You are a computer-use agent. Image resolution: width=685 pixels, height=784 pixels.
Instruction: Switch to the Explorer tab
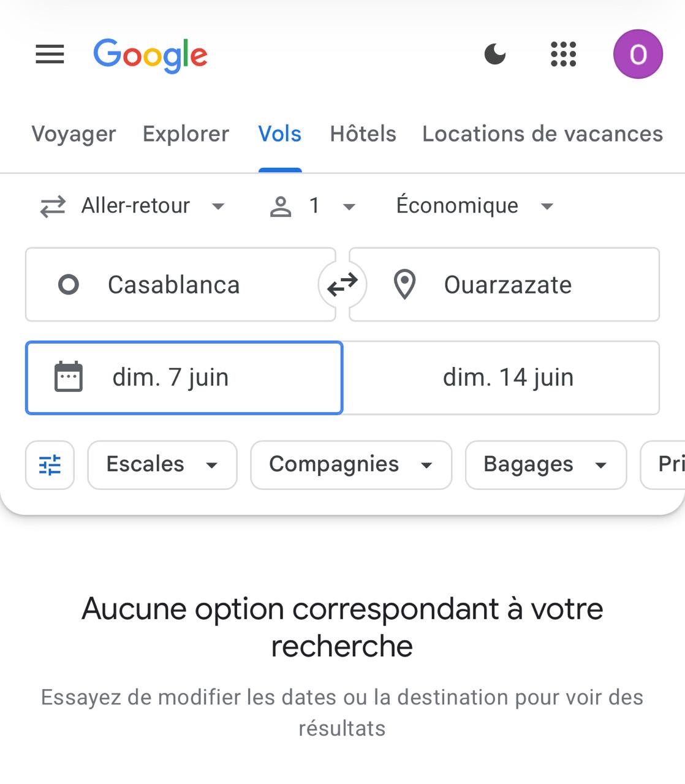click(x=186, y=134)
